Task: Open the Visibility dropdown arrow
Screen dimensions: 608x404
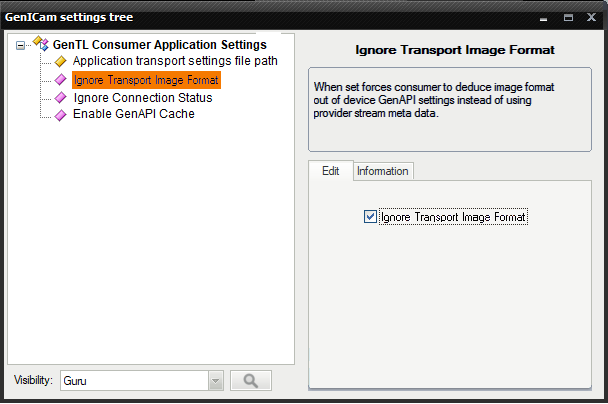Action: coord(215,380)
